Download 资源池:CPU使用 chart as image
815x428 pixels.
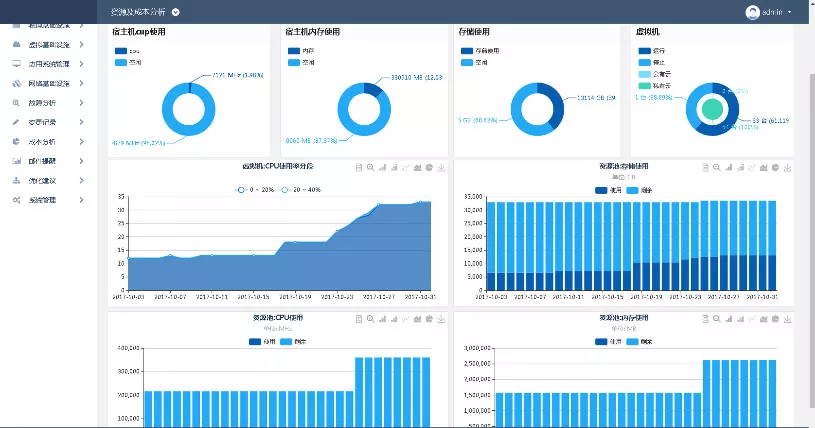pos(441,319)
